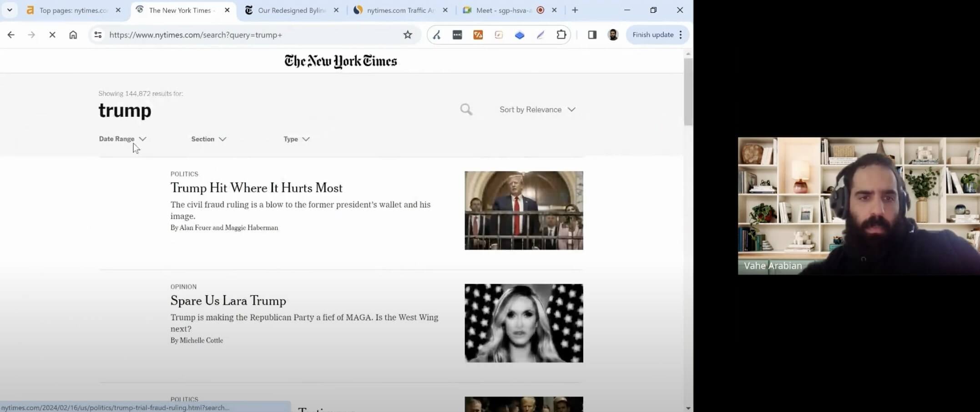Open the browser Extensions puzzle icon
The height and width of the screenshot is (412, 980).
point(561,35)
